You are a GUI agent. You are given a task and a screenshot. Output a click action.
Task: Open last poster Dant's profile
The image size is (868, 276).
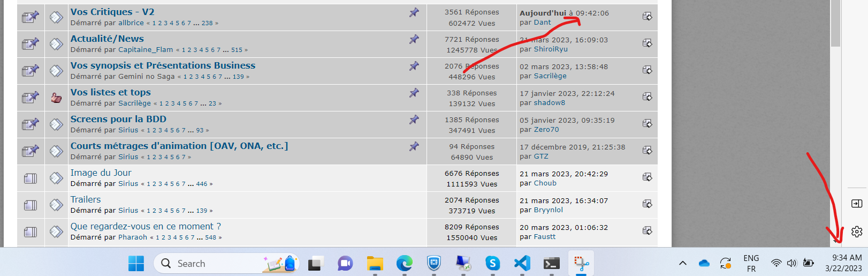(x=542, y=23)
